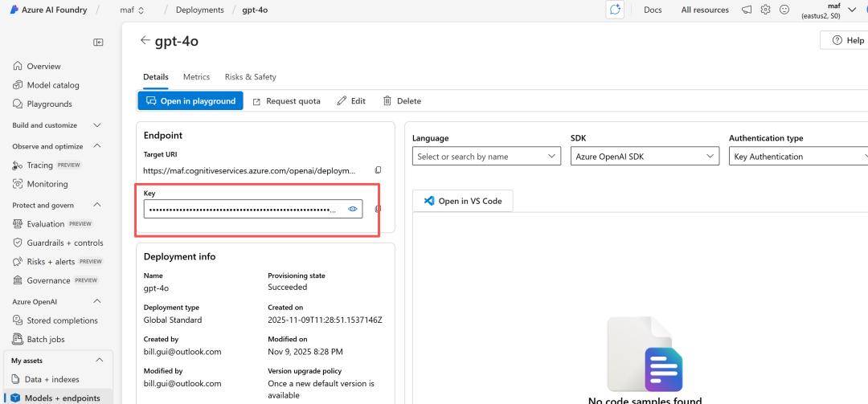
Task: Delete the gpt-4o deployment
Action: (403, 100)
